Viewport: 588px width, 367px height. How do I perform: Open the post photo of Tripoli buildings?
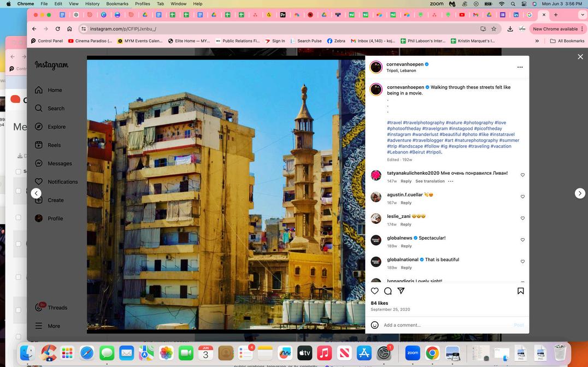[226, 194]
